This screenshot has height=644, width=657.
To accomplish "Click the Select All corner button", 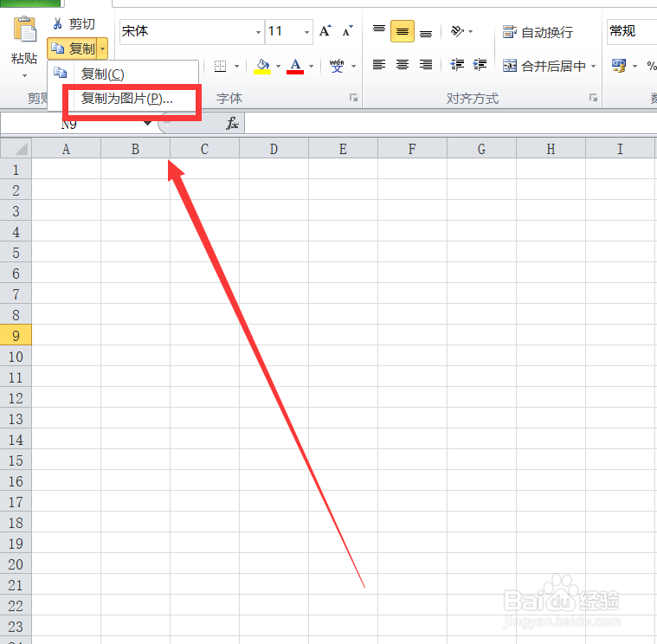I will pos(16,149).
